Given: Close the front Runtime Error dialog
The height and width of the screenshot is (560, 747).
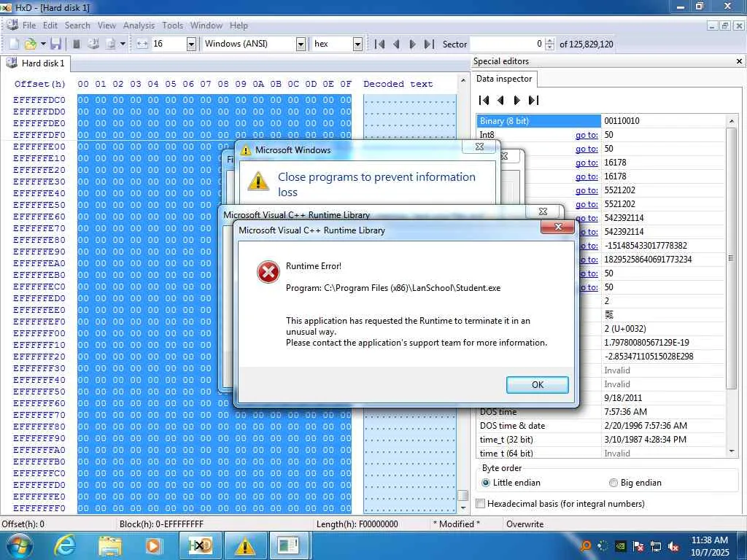Looking at the screenshot, I should [558, 227].
